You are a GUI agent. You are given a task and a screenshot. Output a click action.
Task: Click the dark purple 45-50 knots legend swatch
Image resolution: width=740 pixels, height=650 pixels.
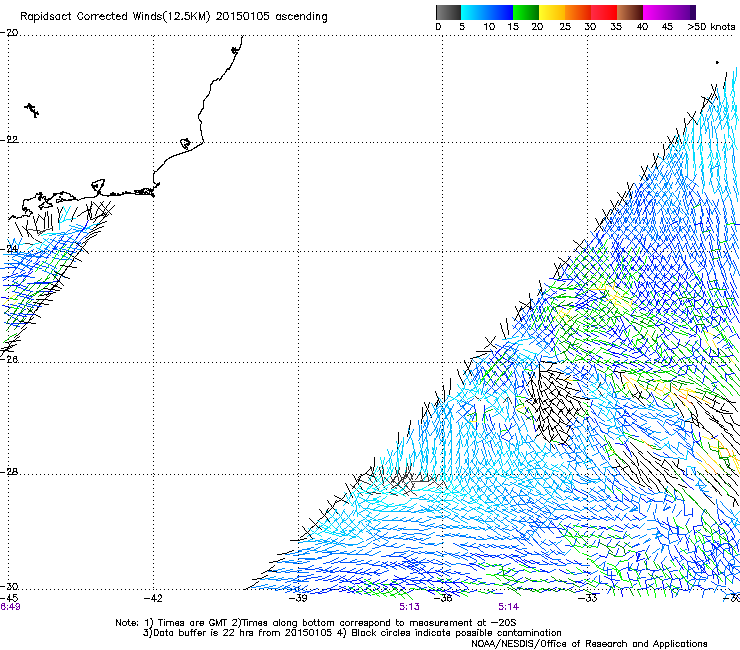tap(682, 12)
